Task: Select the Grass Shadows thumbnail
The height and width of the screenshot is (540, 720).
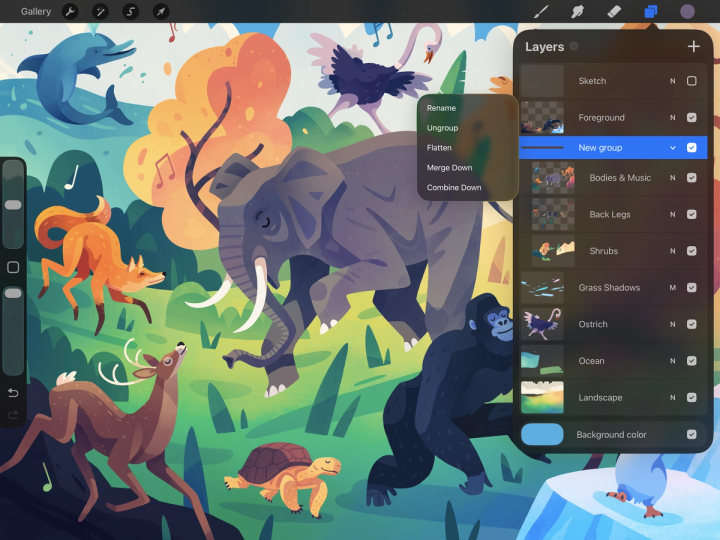Action: point(542,287)
